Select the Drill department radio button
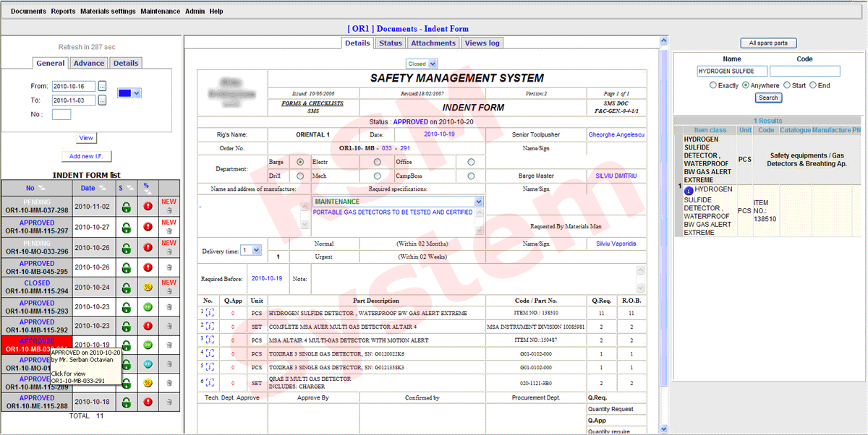Screen dimensions: 868x435 tap(300, 176)
